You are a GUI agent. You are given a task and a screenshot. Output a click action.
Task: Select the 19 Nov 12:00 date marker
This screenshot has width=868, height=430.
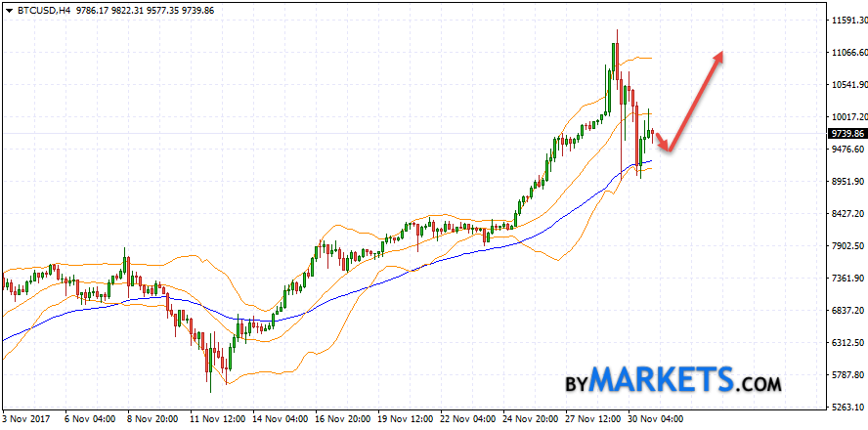pos(406,418)
